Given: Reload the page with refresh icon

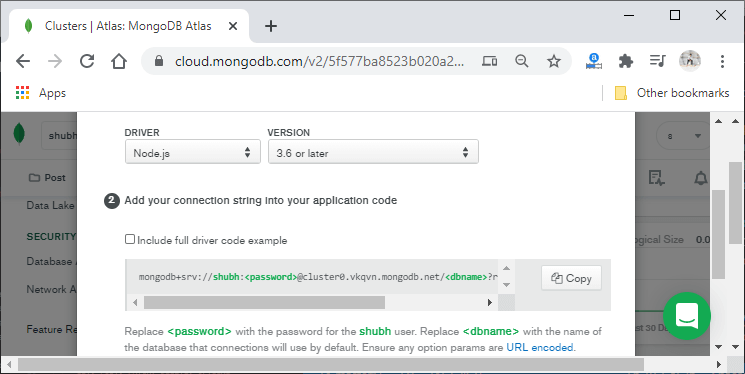Looking at the screenshot, I should click(87, 61).
